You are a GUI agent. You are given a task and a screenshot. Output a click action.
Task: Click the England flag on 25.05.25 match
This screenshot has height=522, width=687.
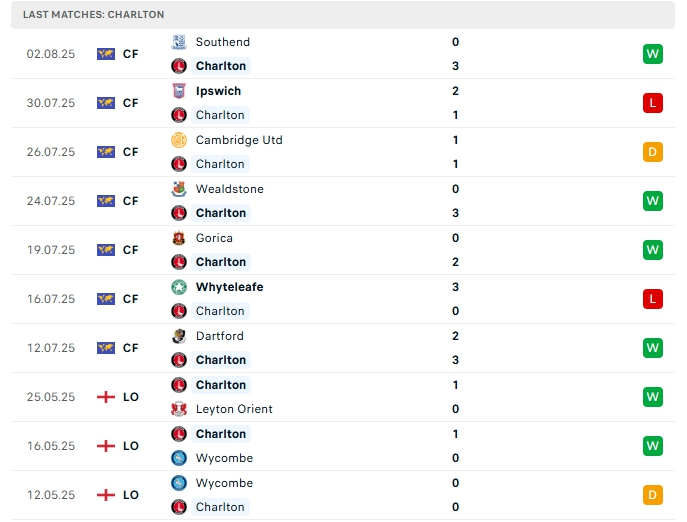106,397
